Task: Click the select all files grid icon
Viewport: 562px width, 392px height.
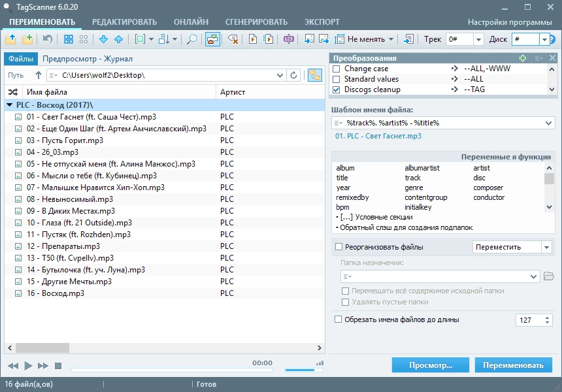Action: 69,39
